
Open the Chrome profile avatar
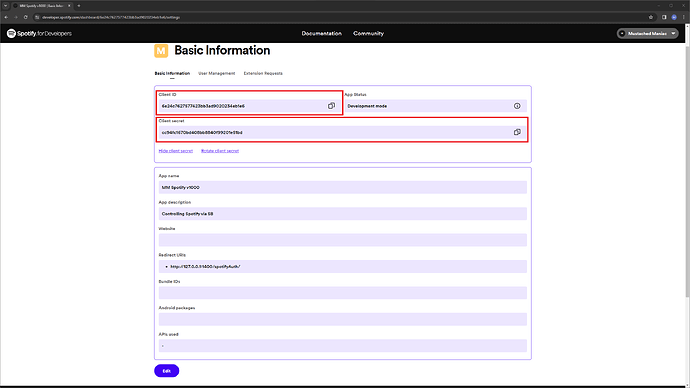tap(674, 17)
